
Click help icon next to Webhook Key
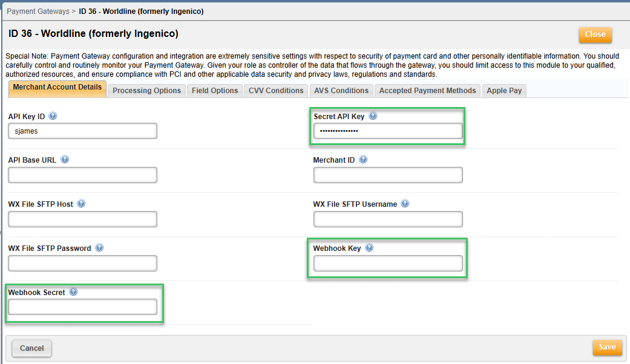click(x=369, y=248)
